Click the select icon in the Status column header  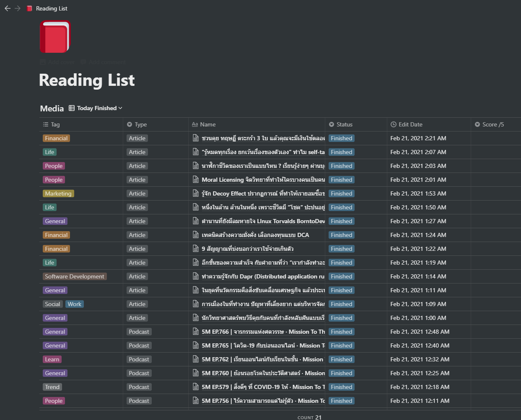331,124
